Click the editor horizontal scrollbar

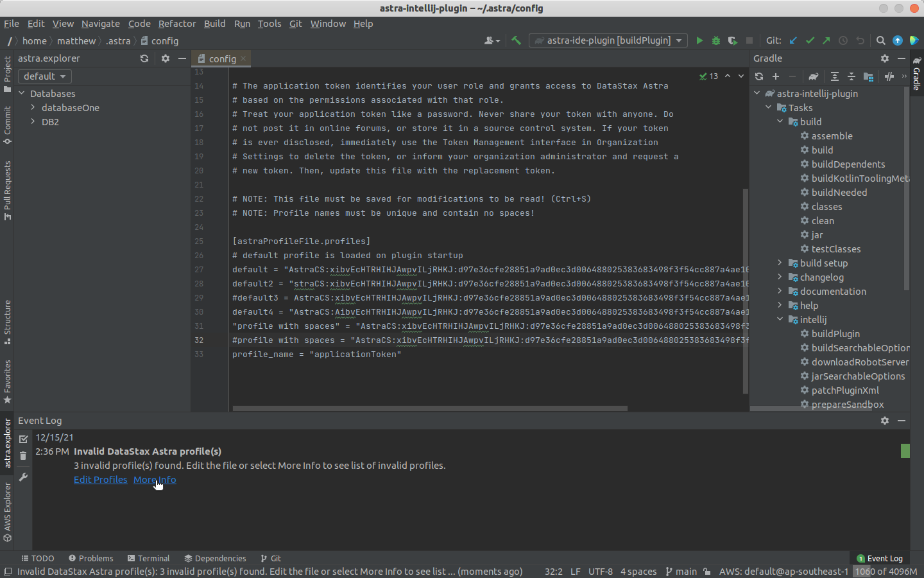pos(430,408)
